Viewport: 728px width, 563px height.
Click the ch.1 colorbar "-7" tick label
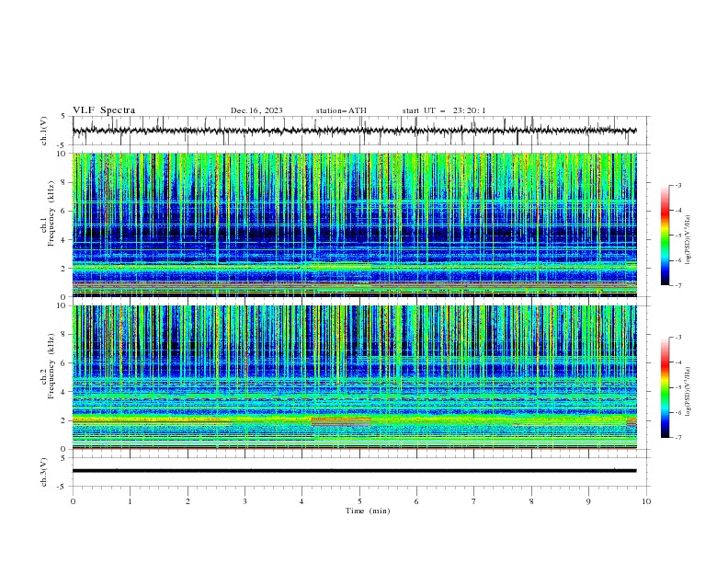click(x=678, y=285)
